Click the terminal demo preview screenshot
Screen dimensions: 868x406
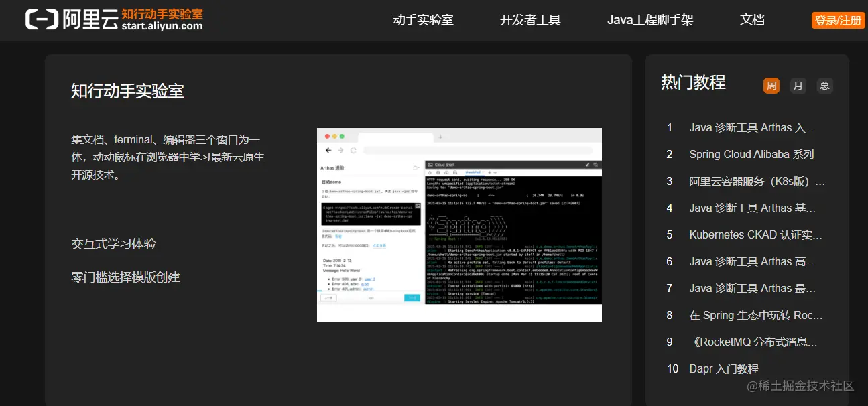pos(458,225)
